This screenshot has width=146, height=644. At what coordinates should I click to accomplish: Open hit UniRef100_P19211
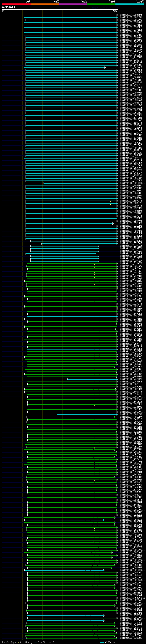131,394
